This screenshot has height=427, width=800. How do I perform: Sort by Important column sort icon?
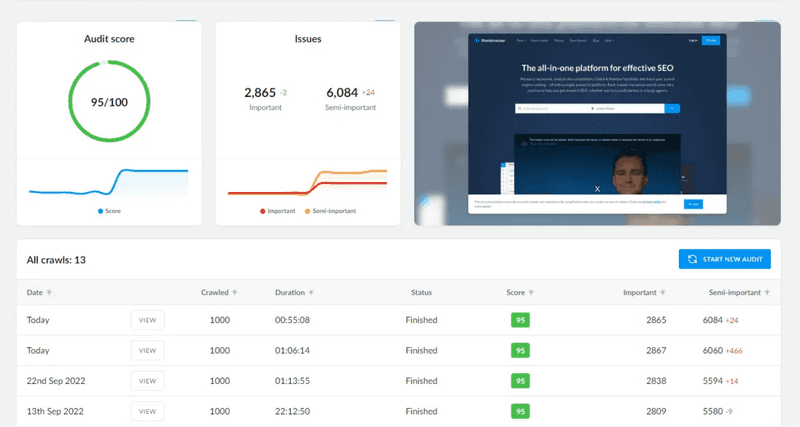pos(663,293)
